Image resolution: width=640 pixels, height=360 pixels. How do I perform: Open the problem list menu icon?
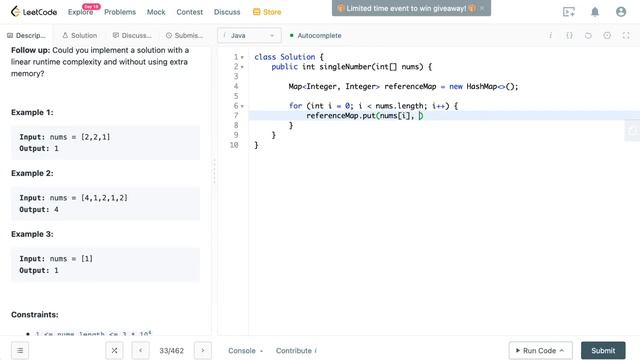coord(20,351)
